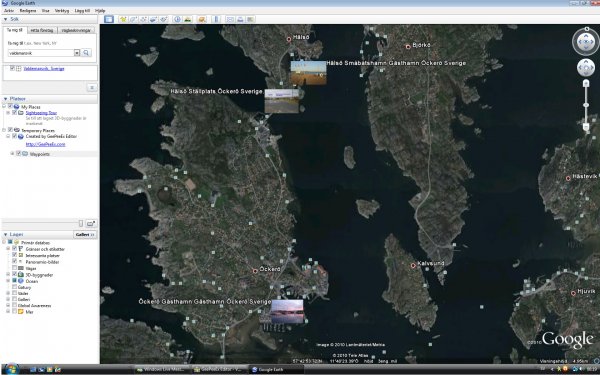600x375 pixels.
Task: Open the Öckerö Gästhamn photo thumbnail
Action: 287,311
